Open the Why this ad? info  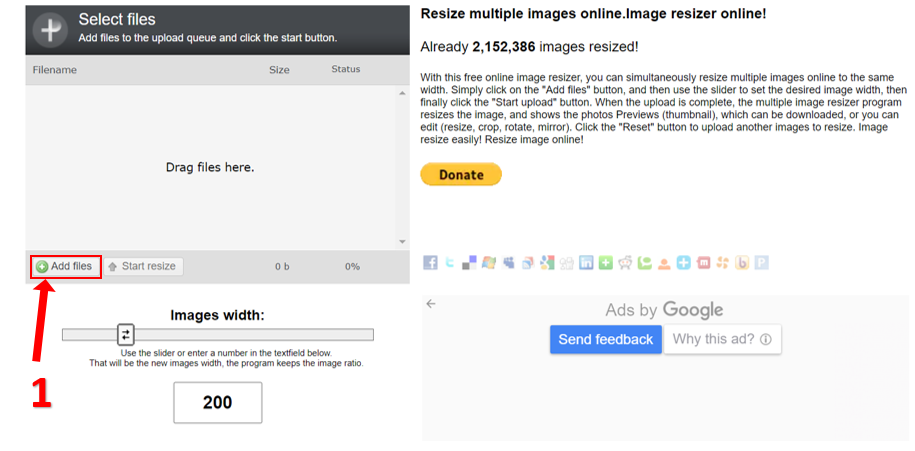tap(722, 339)
